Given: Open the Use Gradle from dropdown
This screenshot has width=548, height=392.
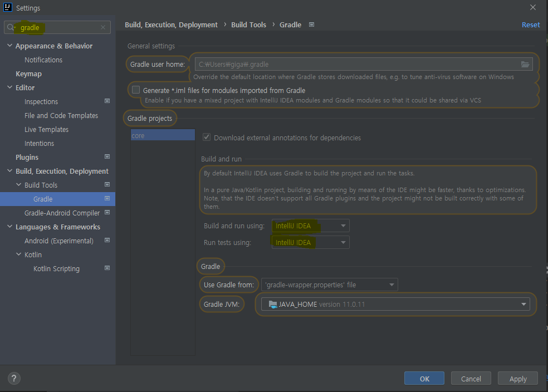Looking at the screenshot, I should click(330, 285).
